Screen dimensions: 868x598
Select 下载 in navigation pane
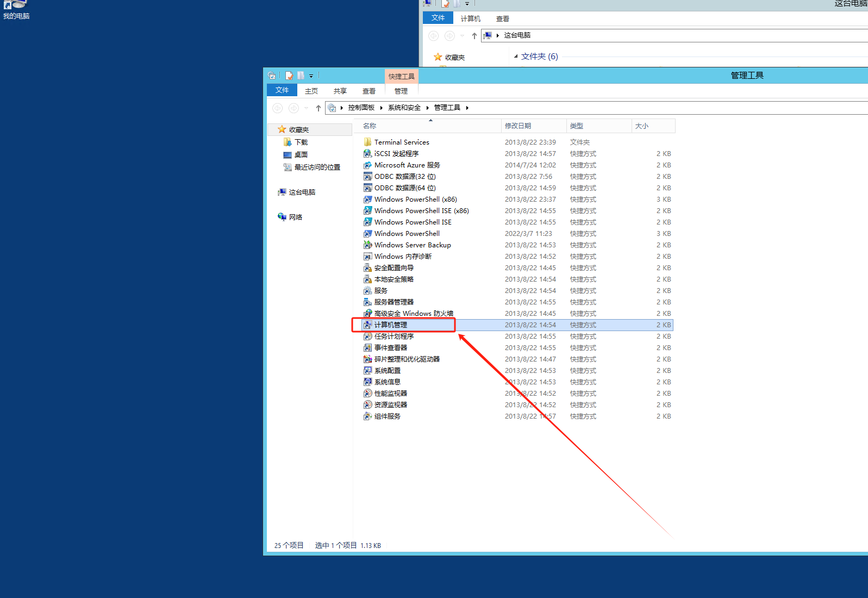[301, 142]
